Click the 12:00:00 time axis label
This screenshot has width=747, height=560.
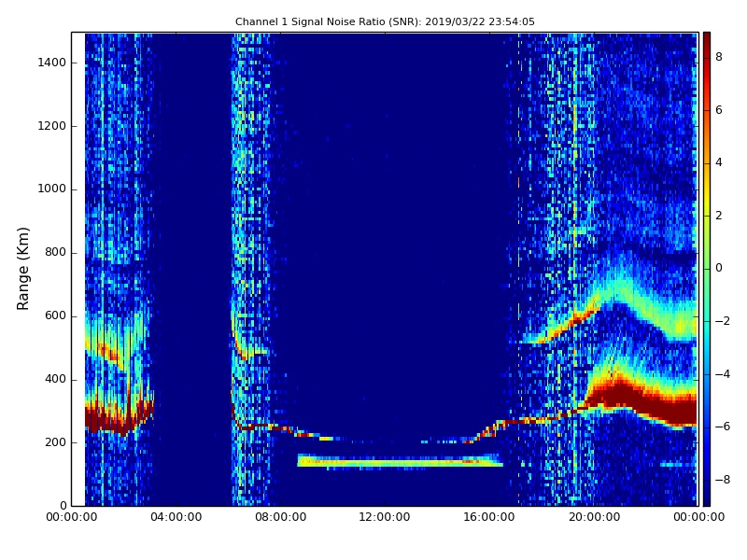[385, 517]
